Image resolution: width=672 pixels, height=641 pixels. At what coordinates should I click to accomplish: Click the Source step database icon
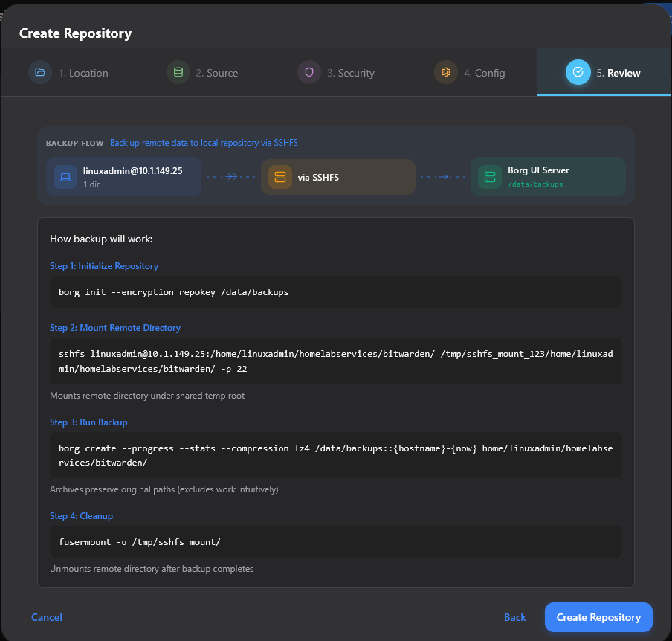(x=178, y=72)
